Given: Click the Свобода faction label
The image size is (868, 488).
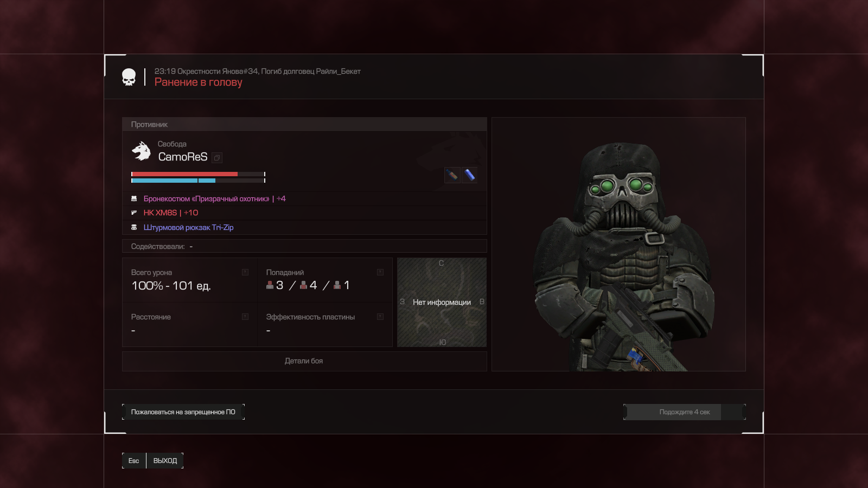Looking at the screenshot, I should coord(172,144).
